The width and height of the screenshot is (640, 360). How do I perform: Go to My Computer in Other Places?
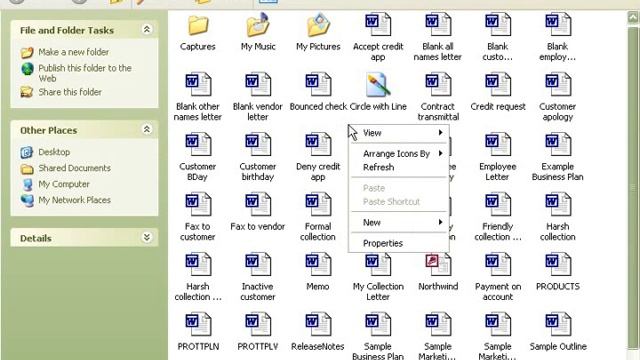pyautogui.click(x=64, y=184)
